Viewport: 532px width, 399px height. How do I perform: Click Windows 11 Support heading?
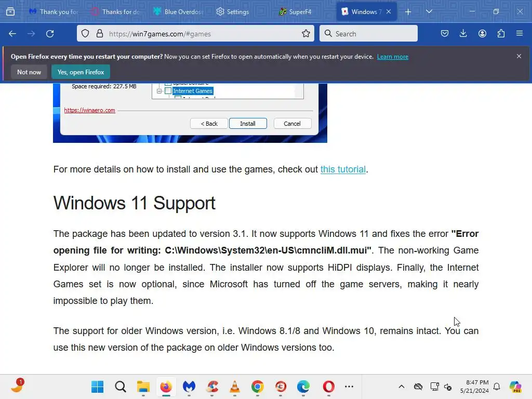[135, 203]
